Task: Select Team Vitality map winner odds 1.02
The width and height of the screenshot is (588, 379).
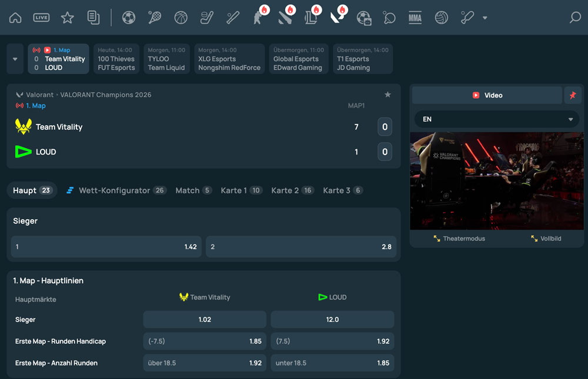Action: coord(205,320)
